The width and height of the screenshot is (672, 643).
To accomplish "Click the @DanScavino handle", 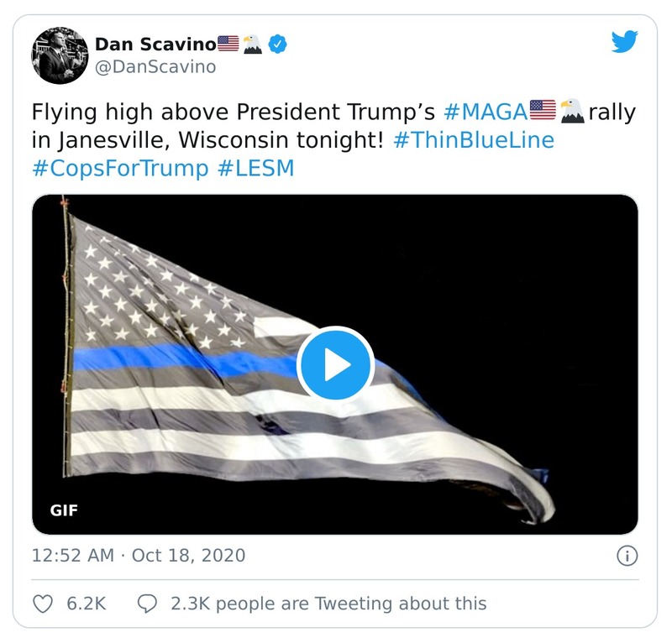I will pyautogui.click(x=155, y=65).
